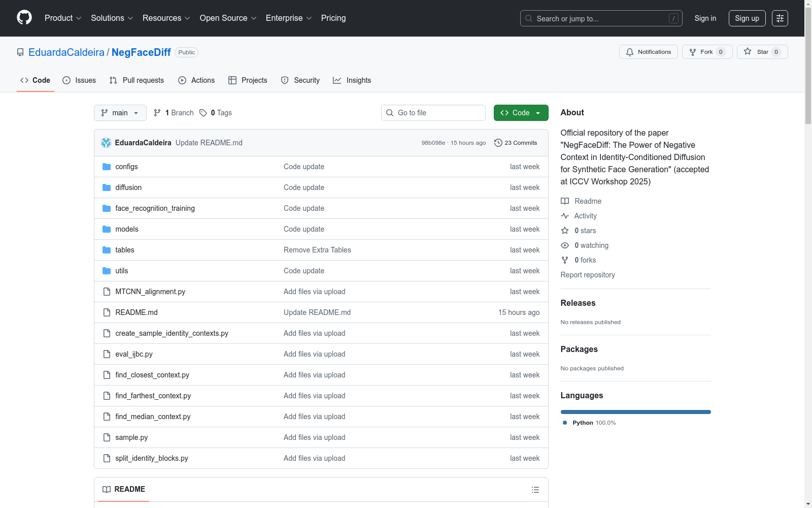Click the repository icon before owner name
Image resolution: width=812 pixels, height=508 pixels.
point(20,52)
